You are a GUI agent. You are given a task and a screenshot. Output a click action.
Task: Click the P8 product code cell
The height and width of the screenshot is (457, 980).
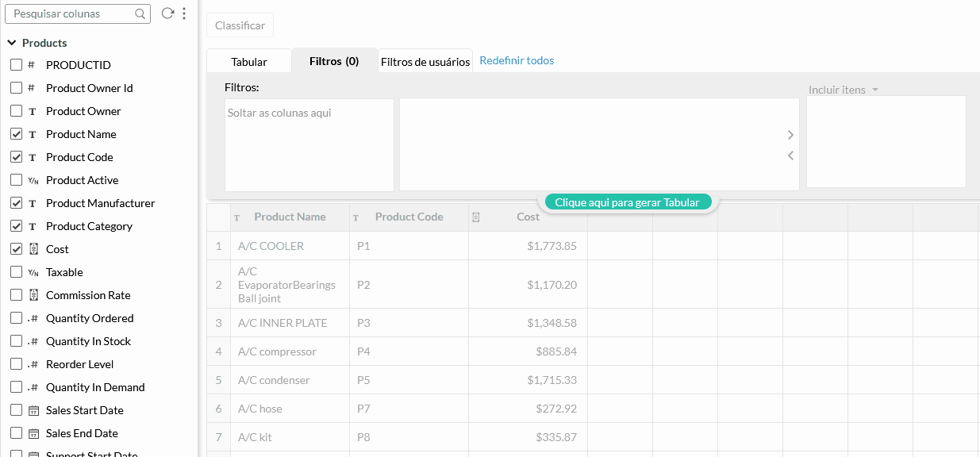pyautogui.click(x=409, y=437)
